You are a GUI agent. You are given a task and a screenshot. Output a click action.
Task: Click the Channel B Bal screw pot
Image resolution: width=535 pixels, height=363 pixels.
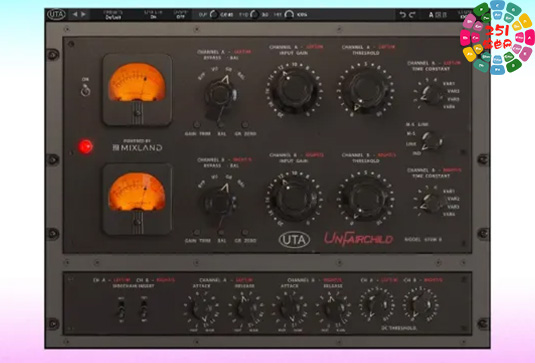(x=221, y=233)
